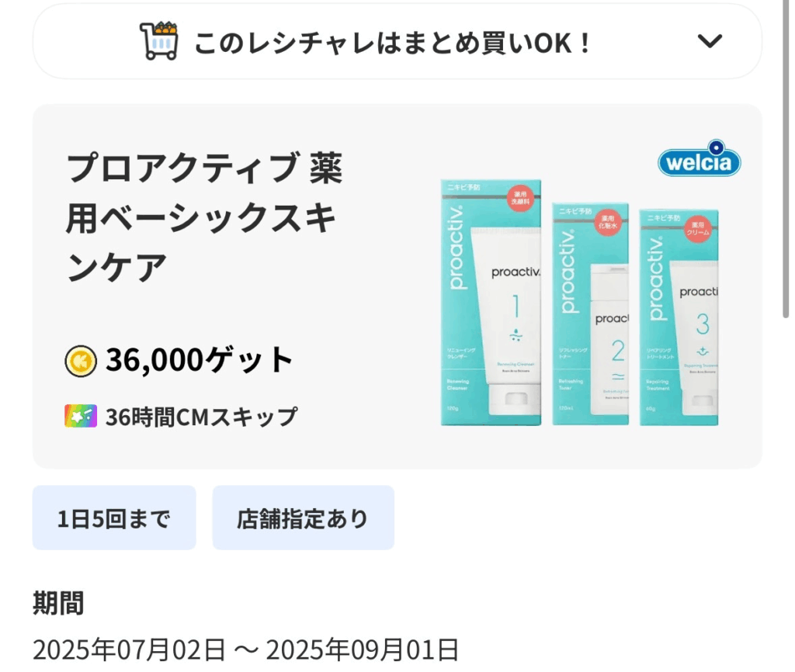Select the Proactiv step 3 cream box
The height and width of the screenshot is (672, 795).
click(x=679, y=317)
